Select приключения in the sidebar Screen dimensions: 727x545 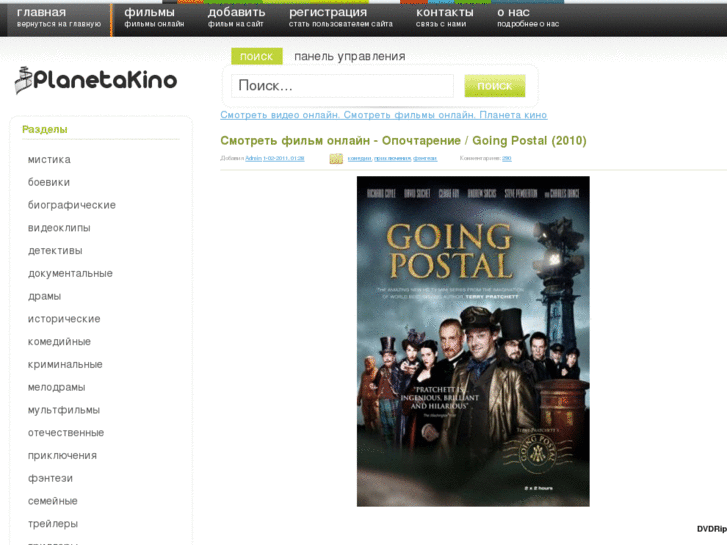pos(62,455)
